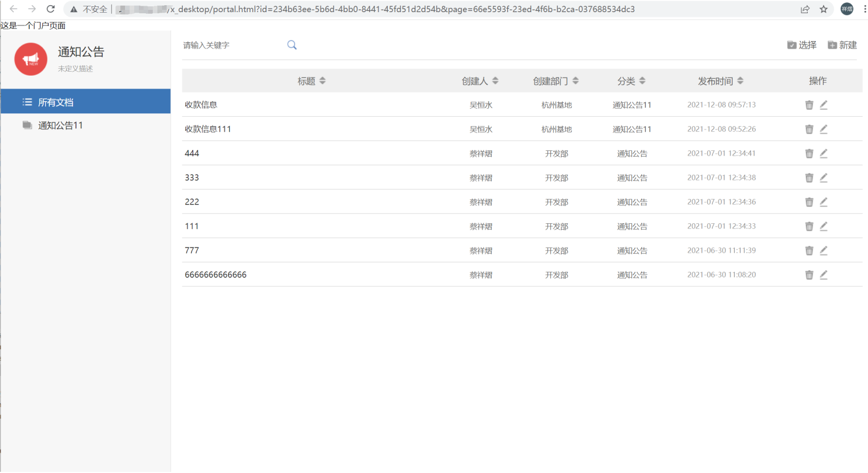Reload the page in browser
This screenshot has height=473, width=868.
(51, 9)
